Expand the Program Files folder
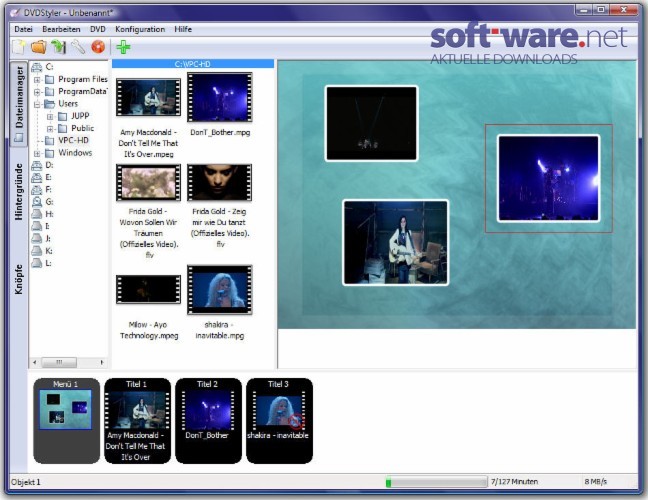This screenshot has width=648, height=500. (x=37, y=79)
